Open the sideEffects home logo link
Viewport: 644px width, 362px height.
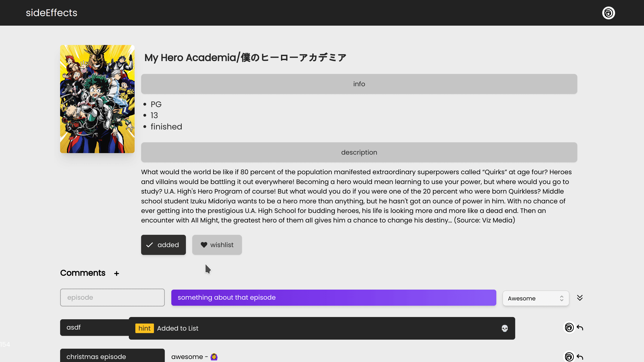pyautogui.click(x=52, y=13)
